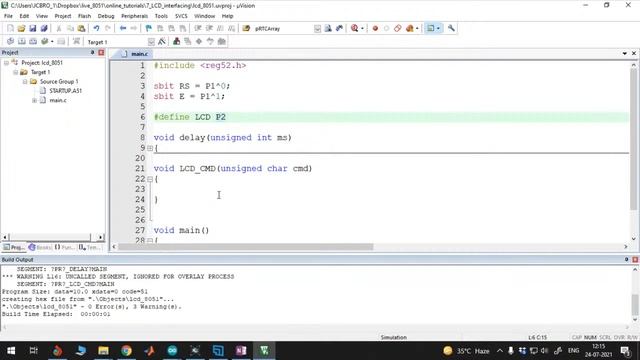
Task: Close the Project panel with red X
Action: 101,53
